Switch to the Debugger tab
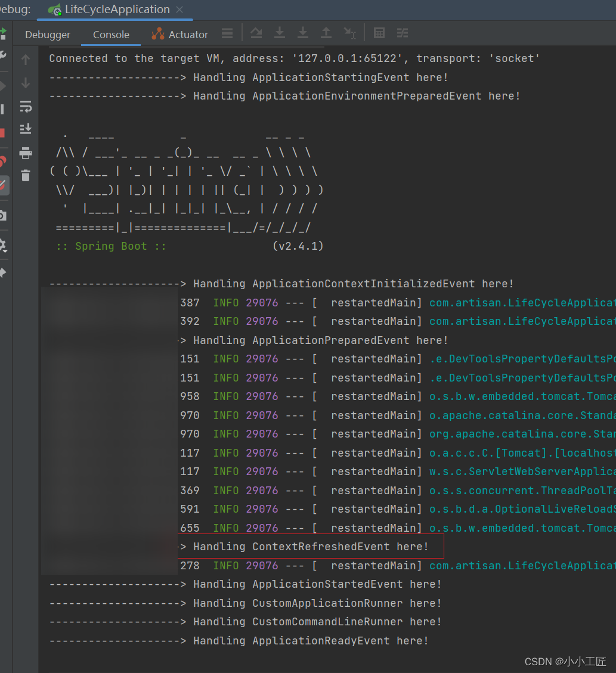The height and width of the screenshot is (673, 616). pos(48,35)
